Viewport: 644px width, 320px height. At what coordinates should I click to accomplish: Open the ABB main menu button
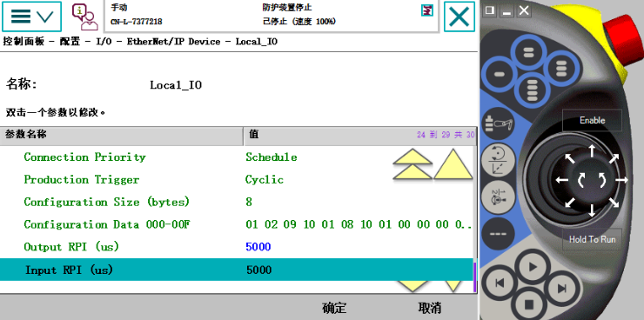pos(31,17)
